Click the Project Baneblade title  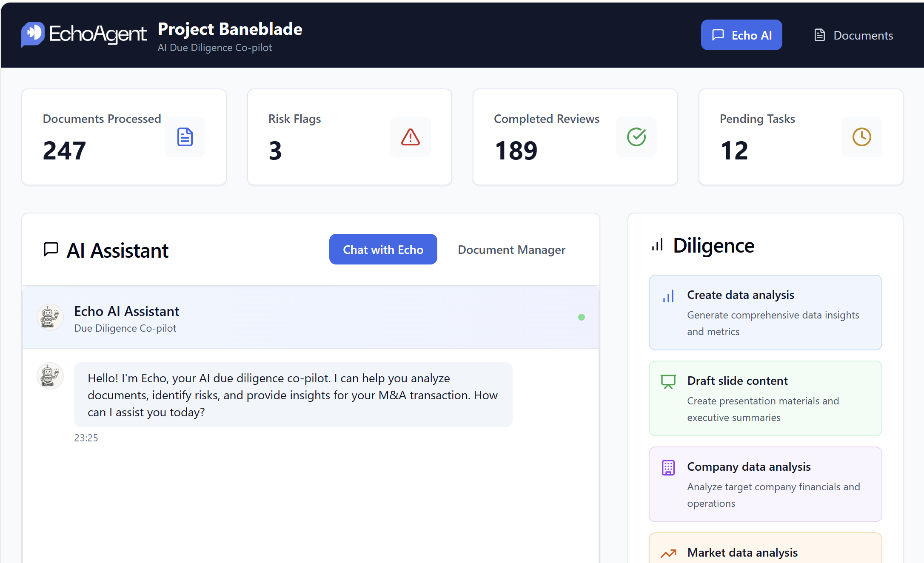click(230, 29)
